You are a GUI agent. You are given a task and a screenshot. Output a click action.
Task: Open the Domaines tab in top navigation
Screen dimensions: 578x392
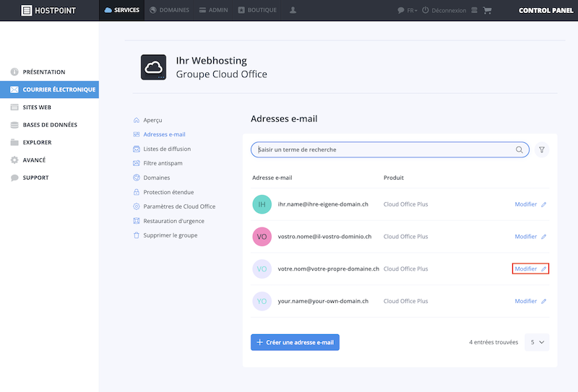tap(170, 10)
